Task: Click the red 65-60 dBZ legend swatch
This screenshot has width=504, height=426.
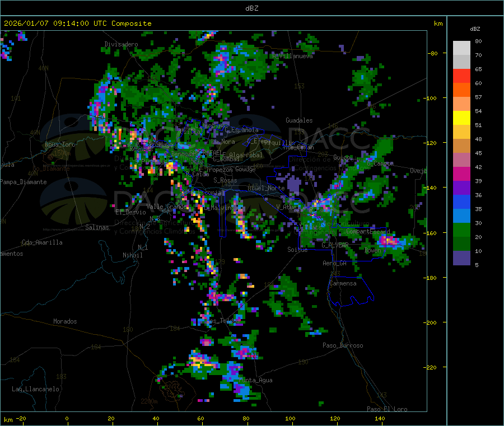Action: click(x=461, y=76)
